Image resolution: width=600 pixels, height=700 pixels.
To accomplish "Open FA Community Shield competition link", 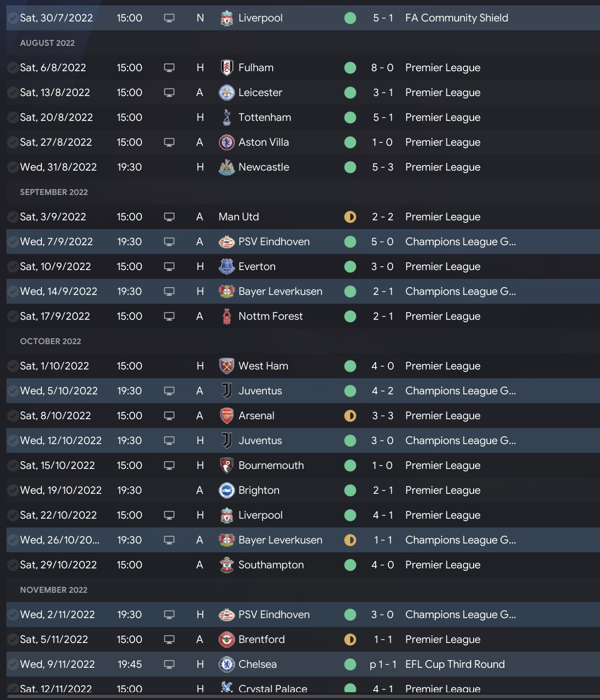I will [457, 18].
